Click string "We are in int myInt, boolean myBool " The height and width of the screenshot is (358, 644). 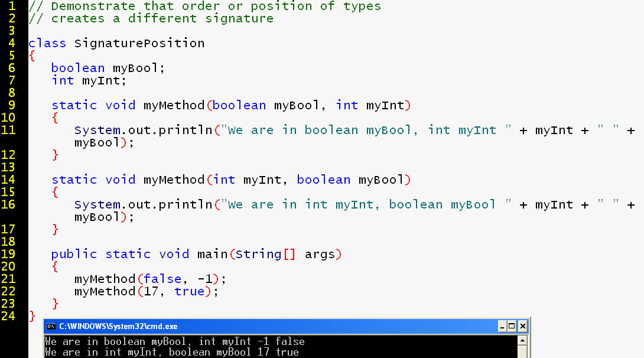(366, 204)
